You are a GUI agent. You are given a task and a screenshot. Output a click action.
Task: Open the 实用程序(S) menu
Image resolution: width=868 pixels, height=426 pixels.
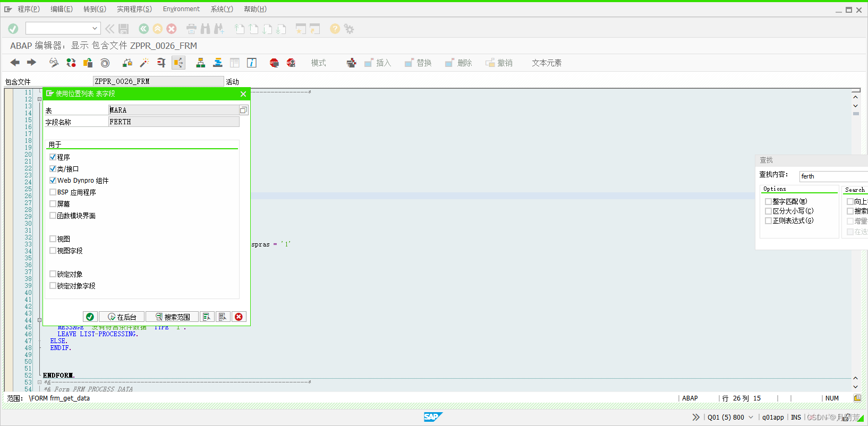134,9
